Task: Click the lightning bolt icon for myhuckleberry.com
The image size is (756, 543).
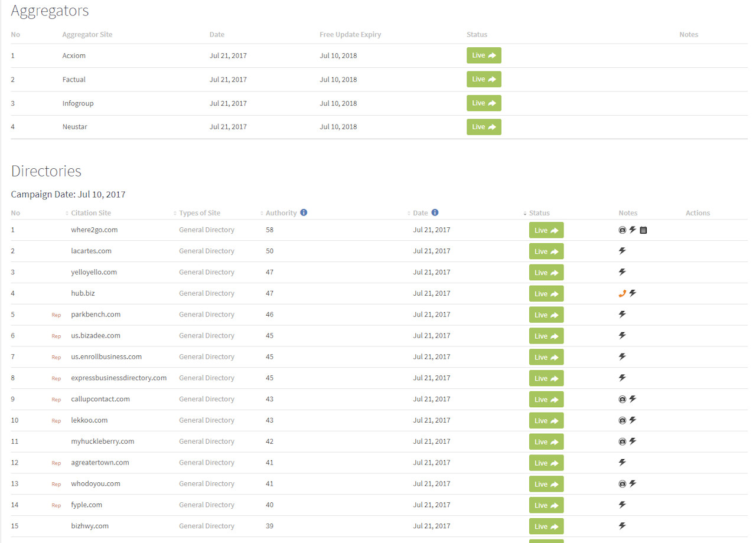Action: tap(633, 441)
